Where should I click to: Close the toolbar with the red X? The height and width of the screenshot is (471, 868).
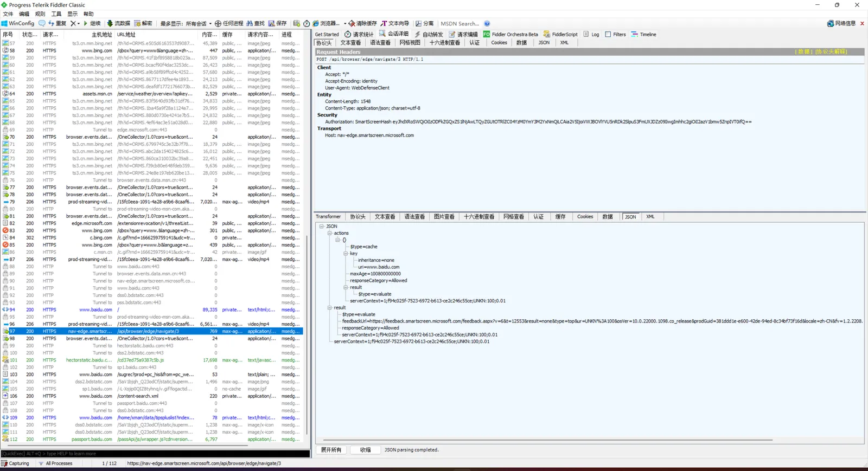click(x=862, y=23)
